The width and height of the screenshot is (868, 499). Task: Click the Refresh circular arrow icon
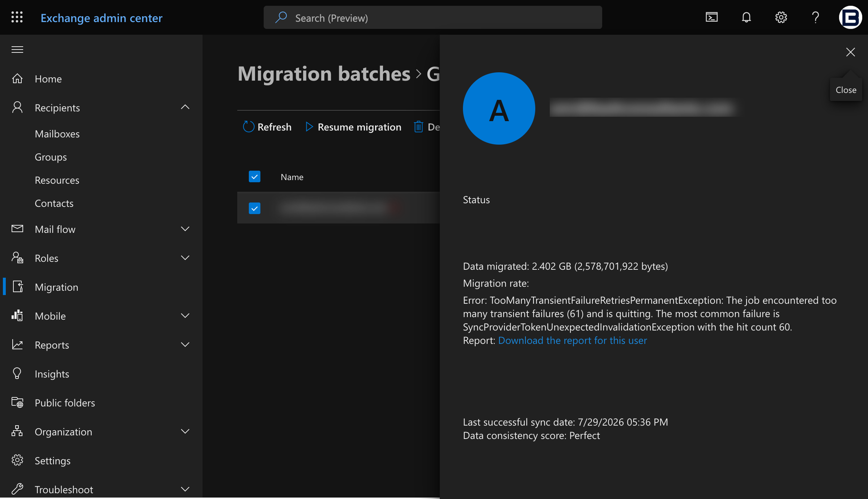[x=248, y=127]
